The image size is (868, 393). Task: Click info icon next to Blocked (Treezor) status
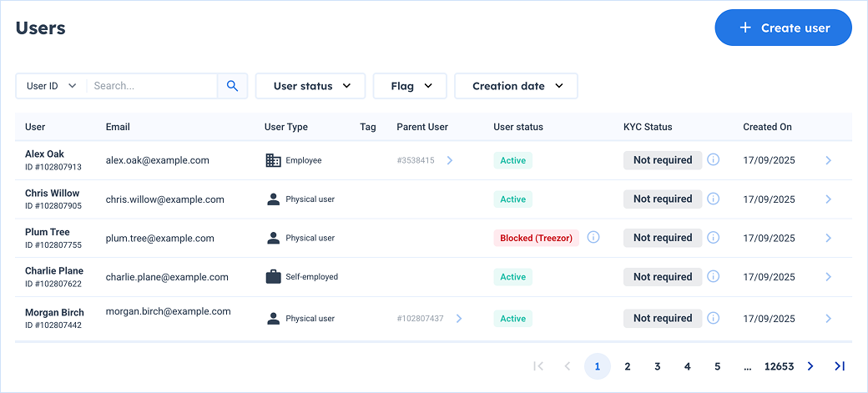coord(593,238)
